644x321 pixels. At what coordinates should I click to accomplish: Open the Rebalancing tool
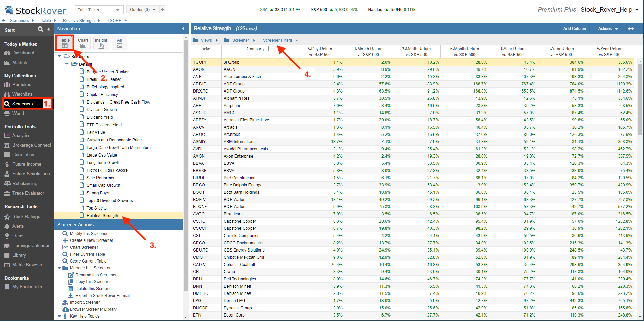click(24, 184)
